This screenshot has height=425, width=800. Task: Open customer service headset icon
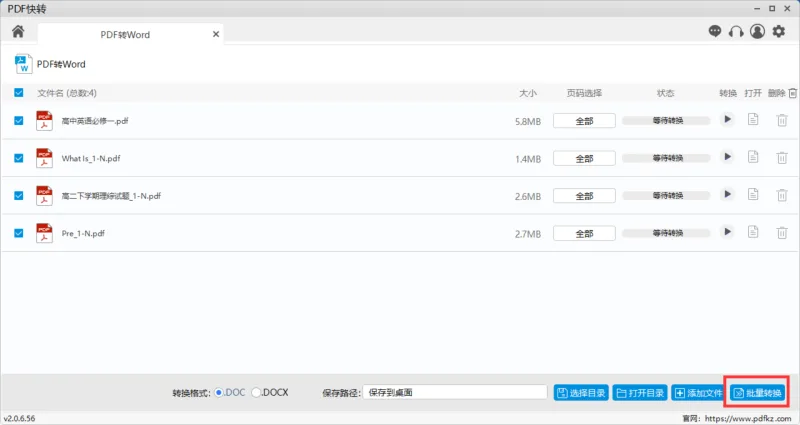tap(736, 32)
